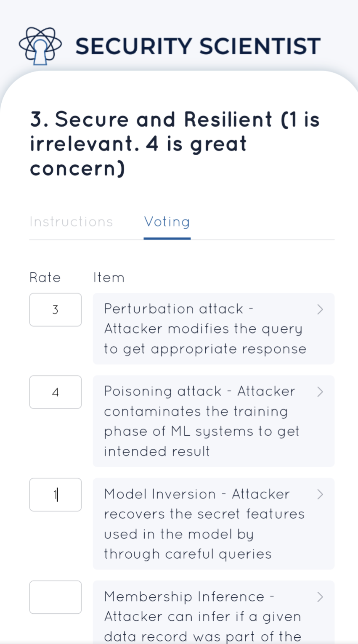Click the Item column header
This screenshot has width=358, height=644.
[x=109, y=278]
